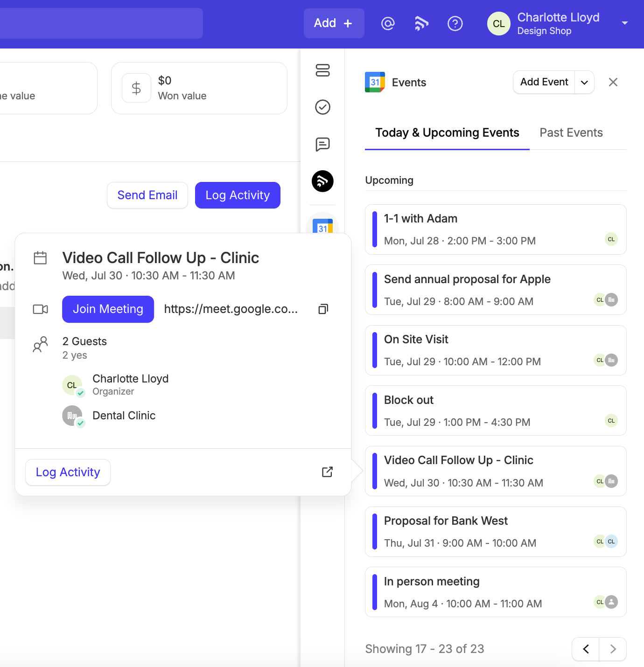The height and width of the screenshot is (667, 644).
Task: Click Showing 17 - 23 of 23 text
Action: pos(425,649)
